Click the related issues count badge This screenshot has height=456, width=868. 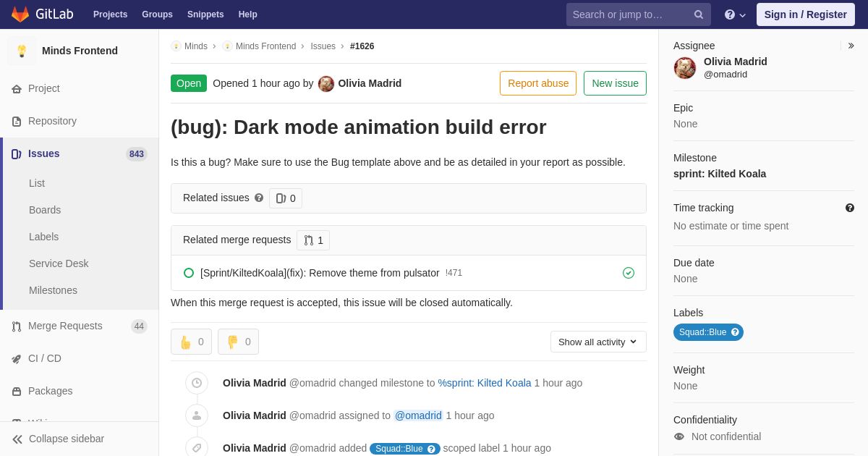coord(286,198)
